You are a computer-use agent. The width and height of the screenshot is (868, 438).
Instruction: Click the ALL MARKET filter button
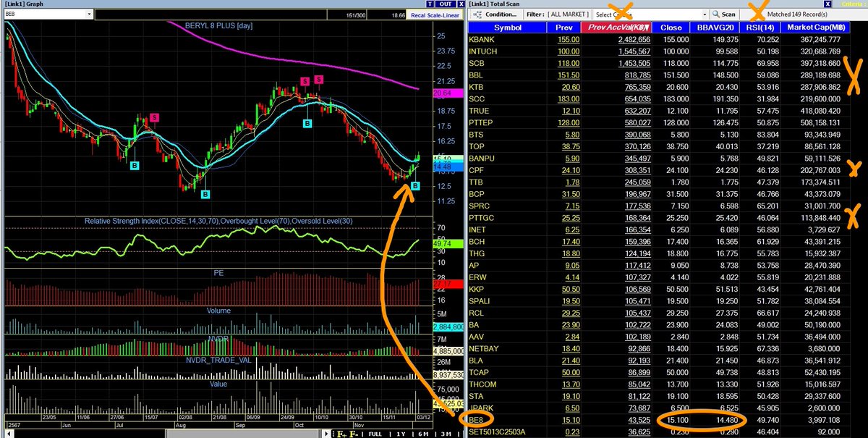[x=569, y=14]
